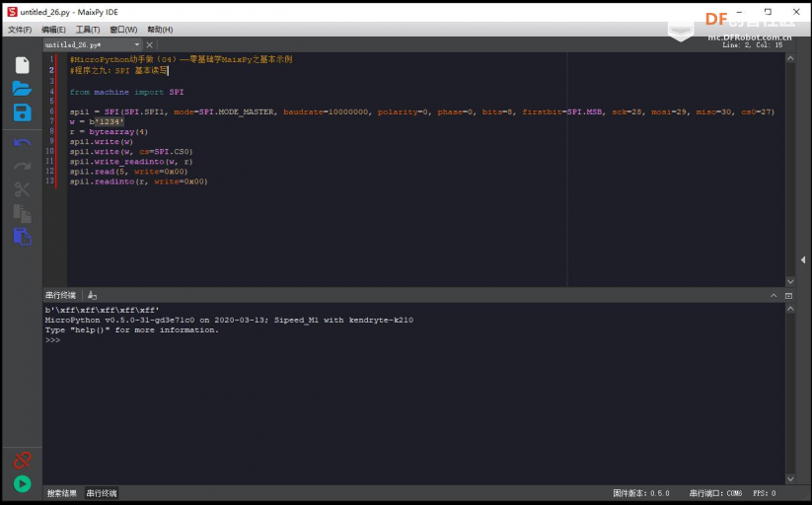The height and width of the screenshot is (505, 812).
Task: Click the spi1.read(5, write=0x00) line
Action: (128, 172)
